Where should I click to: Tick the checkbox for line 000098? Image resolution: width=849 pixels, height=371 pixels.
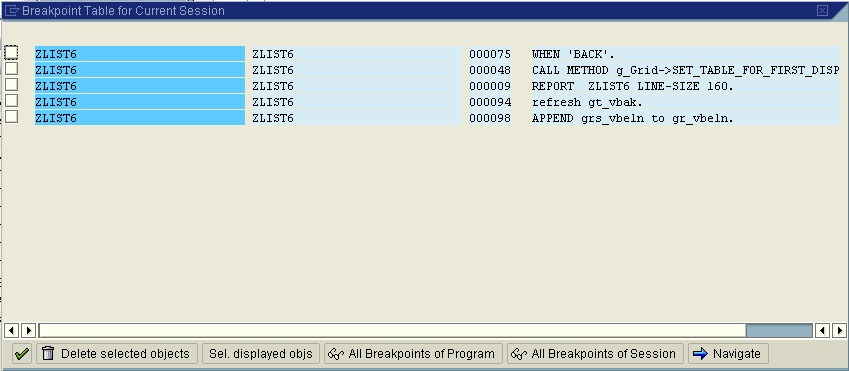(11, 116)
